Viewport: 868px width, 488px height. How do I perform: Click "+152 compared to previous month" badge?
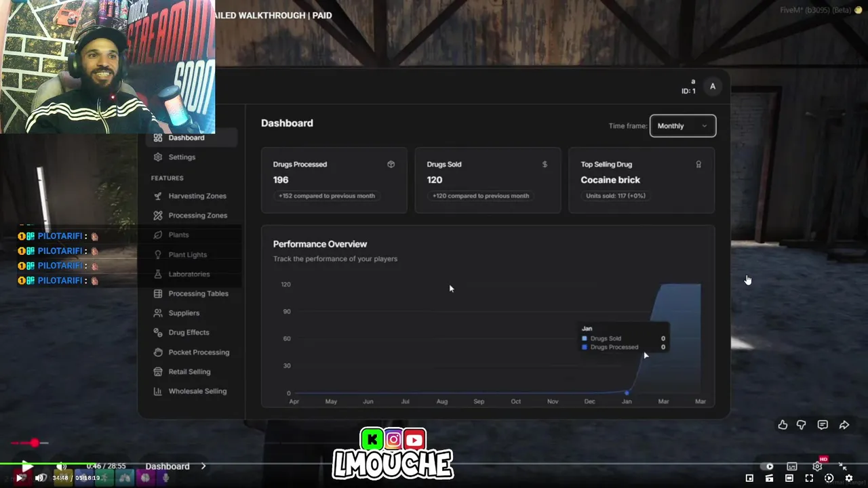coord(327,196)
